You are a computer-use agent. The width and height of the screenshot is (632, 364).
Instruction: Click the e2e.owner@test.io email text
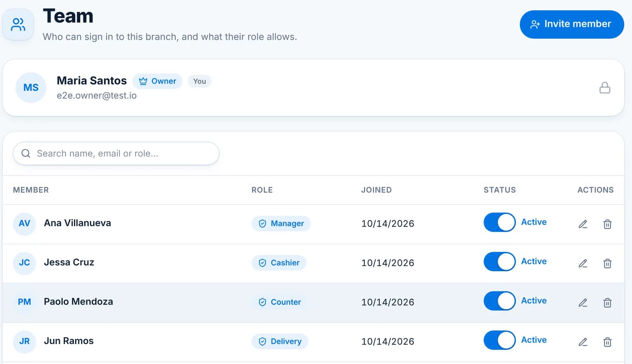coord(97,96)
